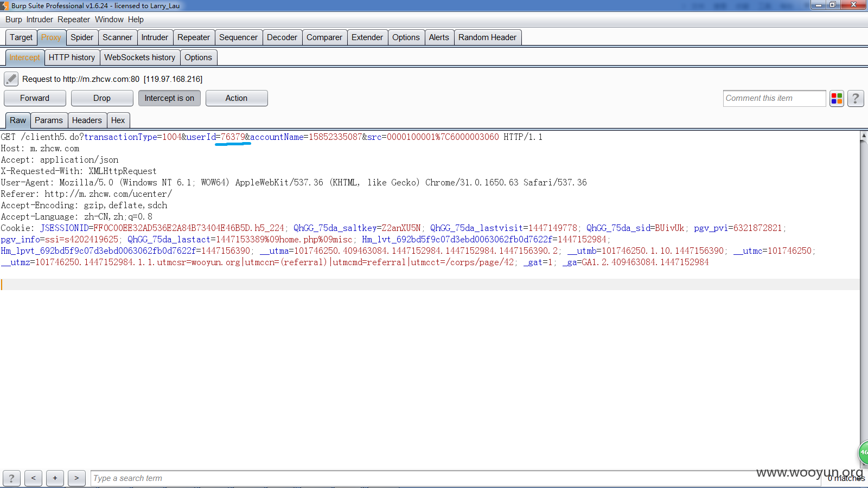This screenshot has width=868, height=488.
Task: Open the Help menu
Action: tap(136, 20)
